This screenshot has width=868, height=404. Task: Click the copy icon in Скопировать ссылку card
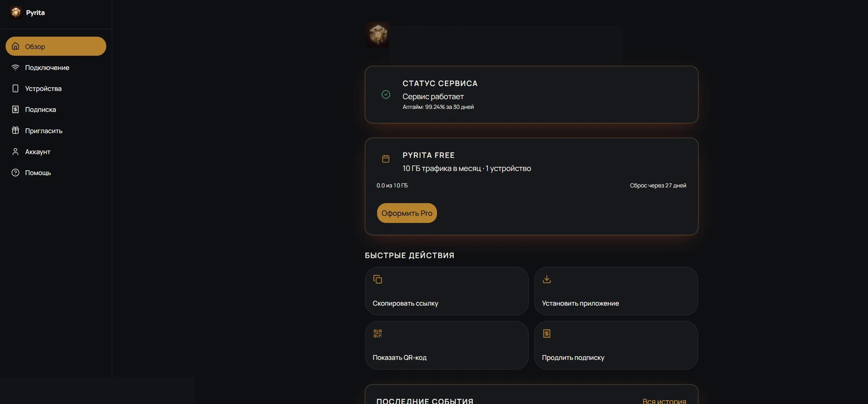tap(378, 279)
